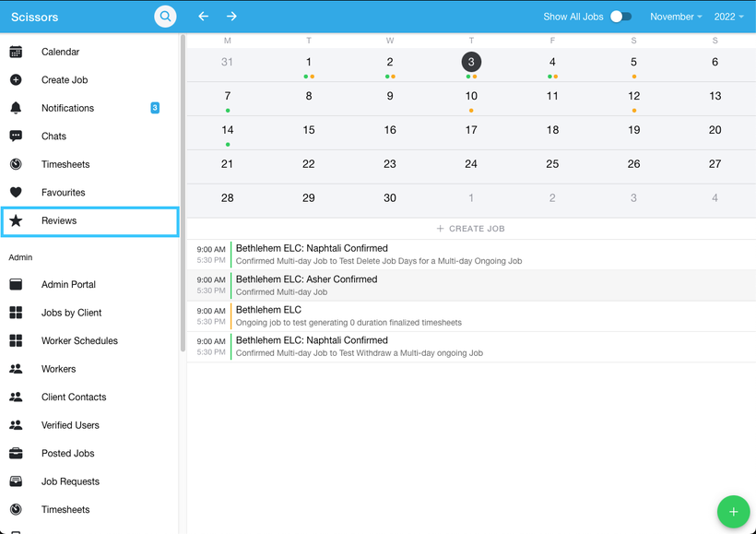Click the Create Job plus-circle icon
Viewport: 756px width, 534px height.
coord(16,79)
